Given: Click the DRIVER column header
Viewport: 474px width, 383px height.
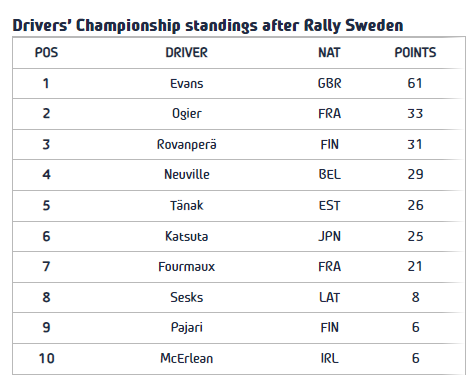Looking at the screenshot, I should [187, 53].
